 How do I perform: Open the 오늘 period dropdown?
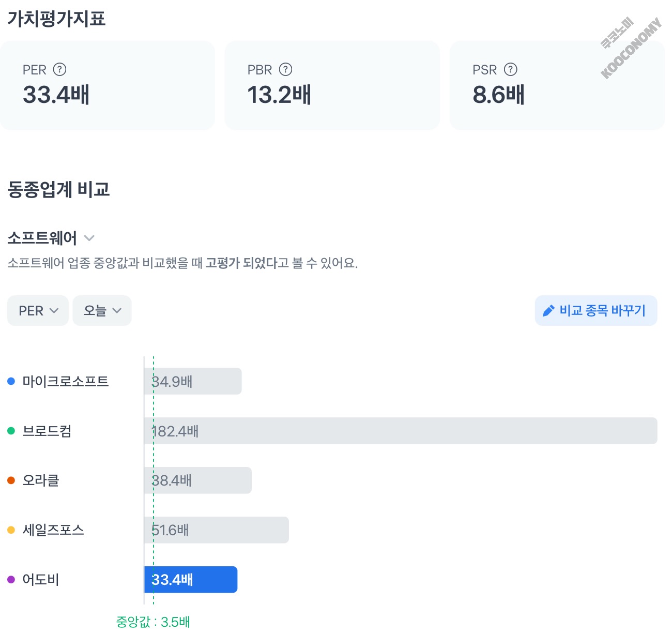[x=102, y=311]
